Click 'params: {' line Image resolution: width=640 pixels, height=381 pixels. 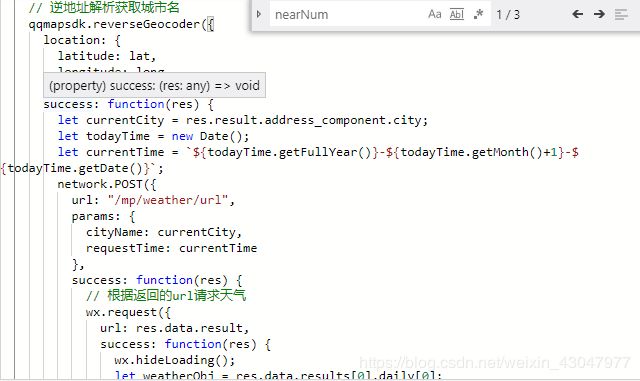click(104, 216)
